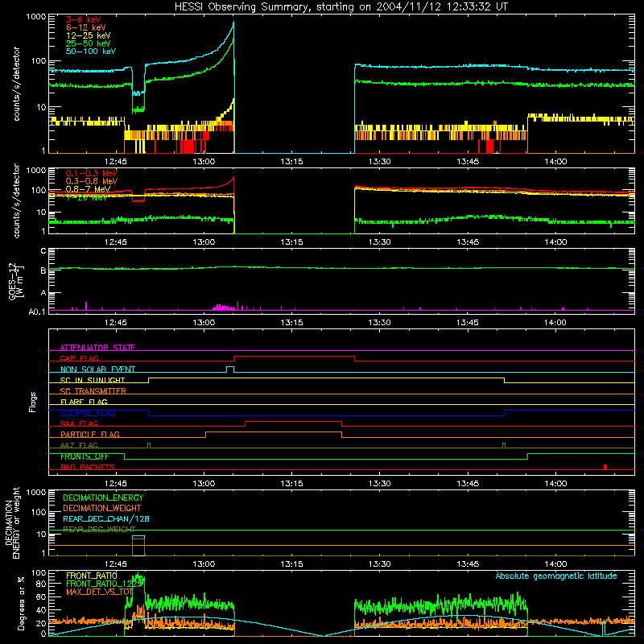Click the Flags vertical axis title
This screenshot has width=644, height=644.
(32, 402)
